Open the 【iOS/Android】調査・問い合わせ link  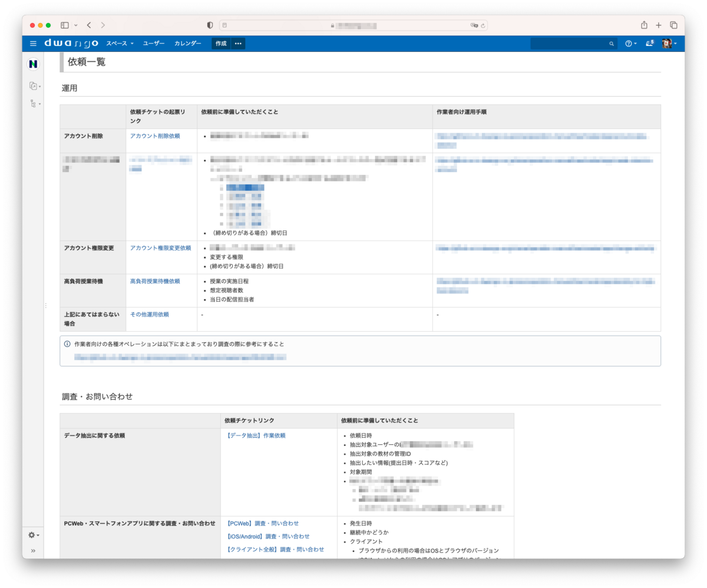click(267, 536)
